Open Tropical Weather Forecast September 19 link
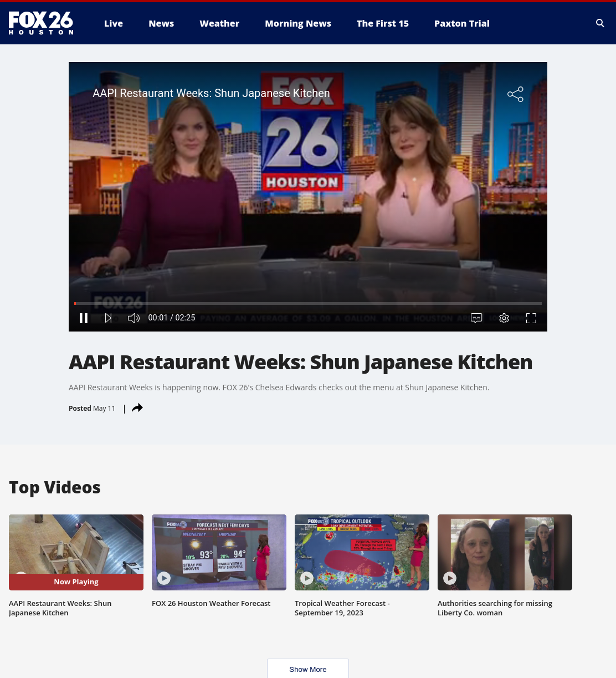The height and width of the screenshot is (678, 616). click(342, 608)
